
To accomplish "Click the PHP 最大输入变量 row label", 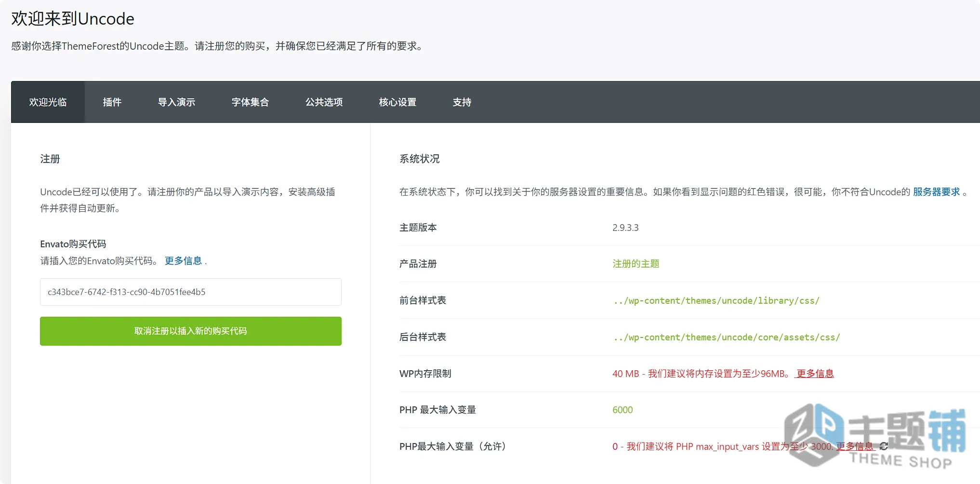I will [x=437, y=410].
